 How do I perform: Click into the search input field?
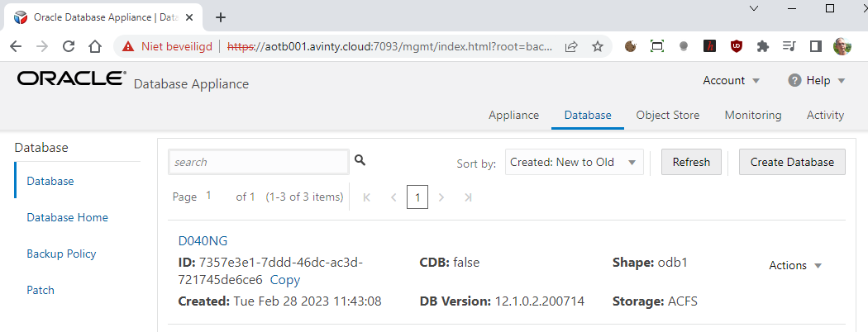[258, 162]
